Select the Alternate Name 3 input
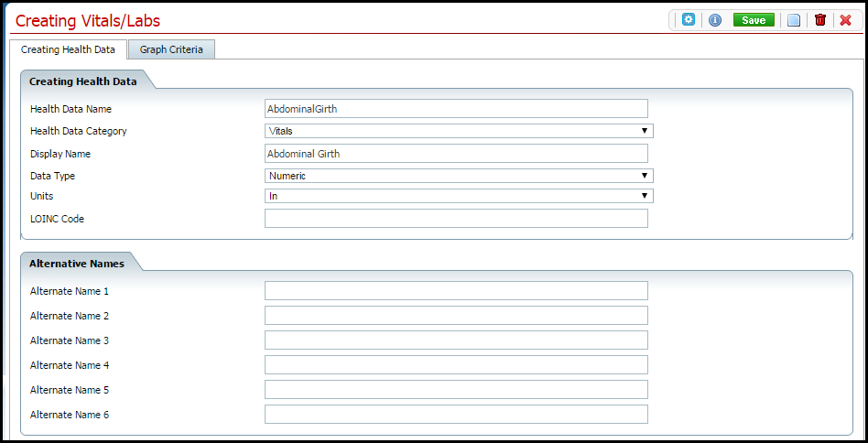868x443 pixels. tap(455, 340)
